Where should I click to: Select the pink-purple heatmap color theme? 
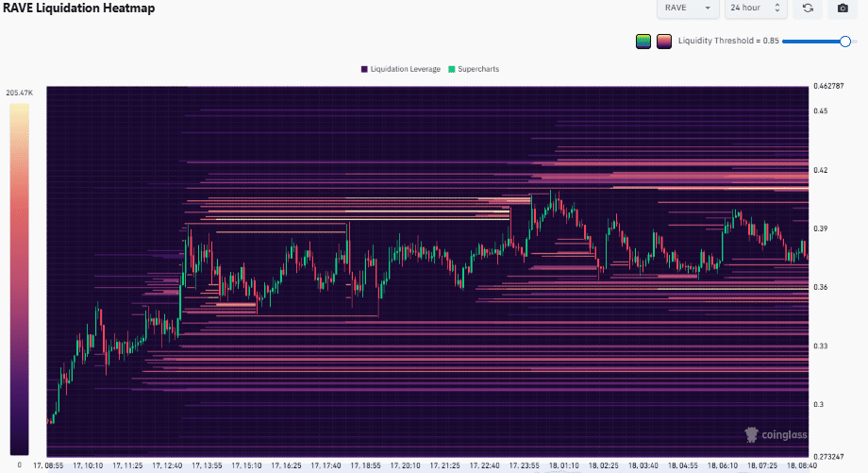click(664, 42)
